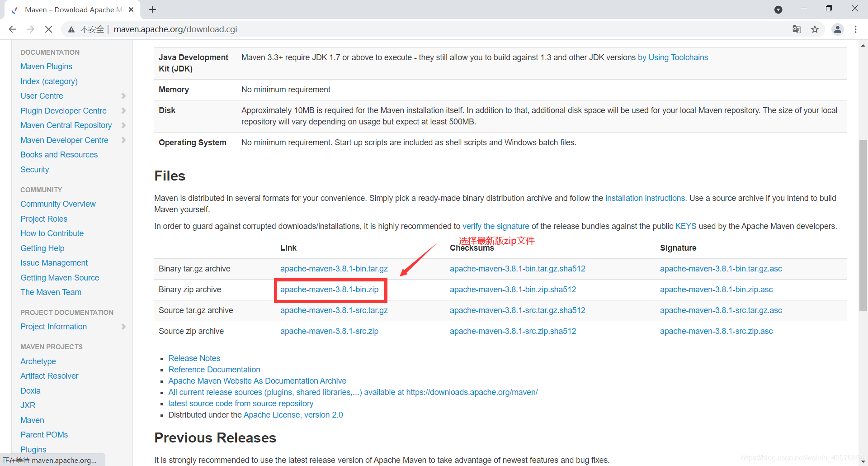Follow the 'by Using Toolchains' link
Viewport: 868px width, 466px height.
[x=673, y=57]
